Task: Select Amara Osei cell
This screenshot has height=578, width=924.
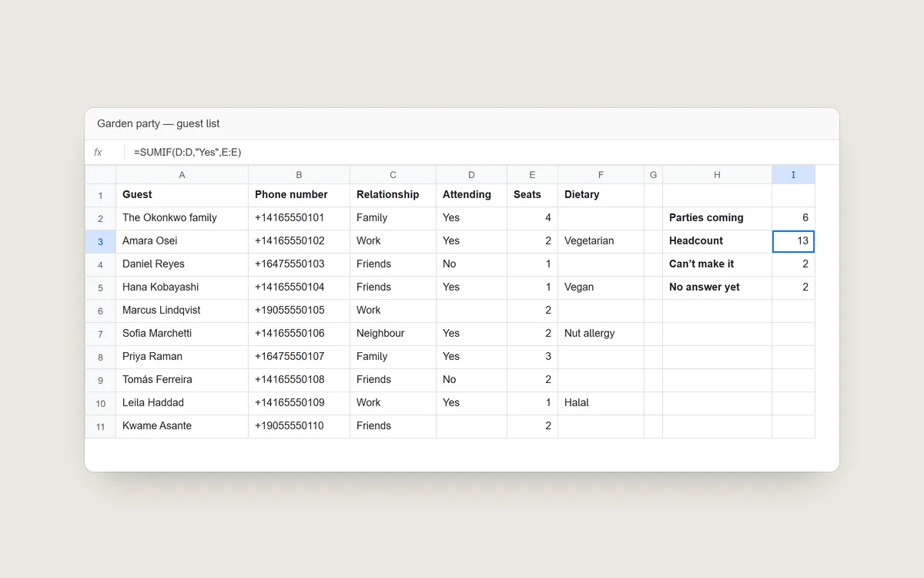Action: coord(182,241)
